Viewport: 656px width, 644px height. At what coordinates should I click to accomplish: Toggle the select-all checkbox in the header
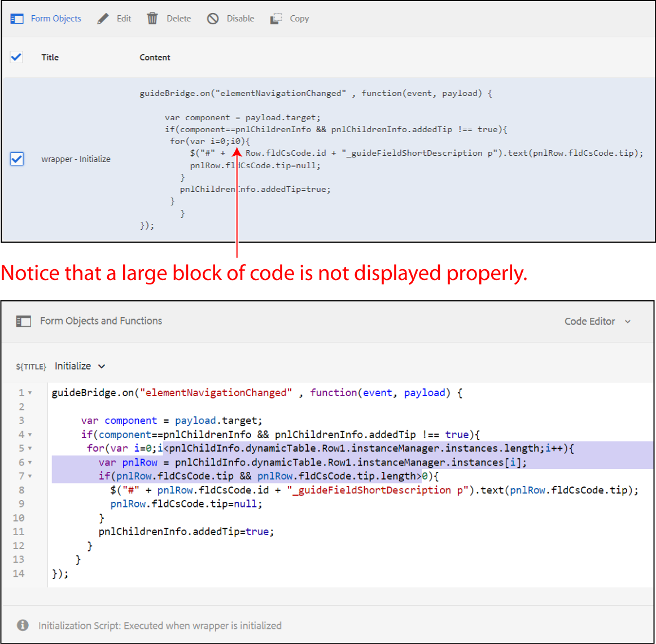(16, 57)
